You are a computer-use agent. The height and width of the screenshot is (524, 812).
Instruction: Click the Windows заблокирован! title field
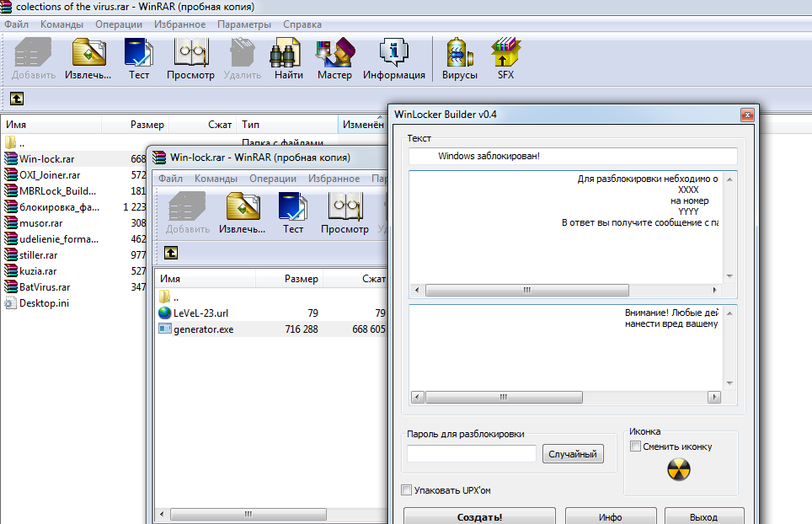pos(573,156)
